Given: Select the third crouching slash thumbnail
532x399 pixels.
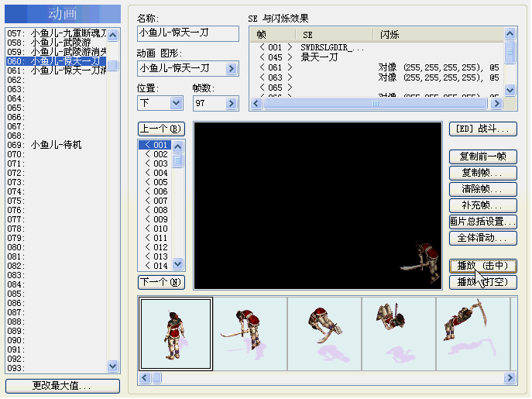Looking at the screenshot, I should [x=324, y=334].
